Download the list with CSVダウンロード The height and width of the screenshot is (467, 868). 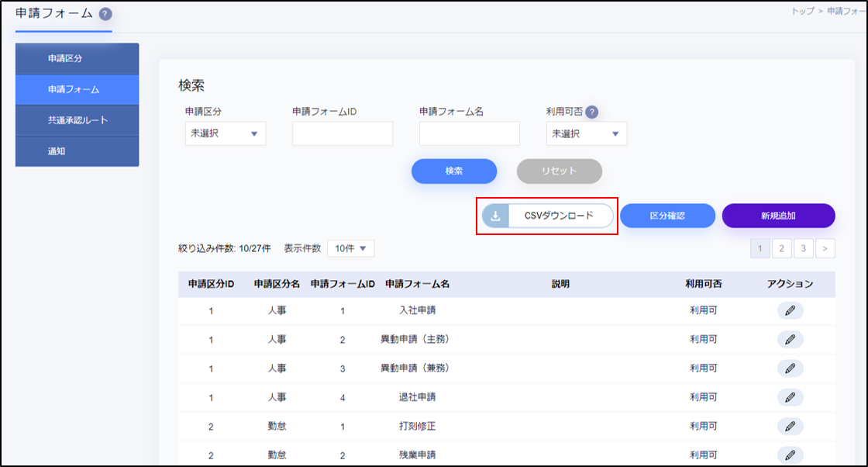(x=548, y=216)
